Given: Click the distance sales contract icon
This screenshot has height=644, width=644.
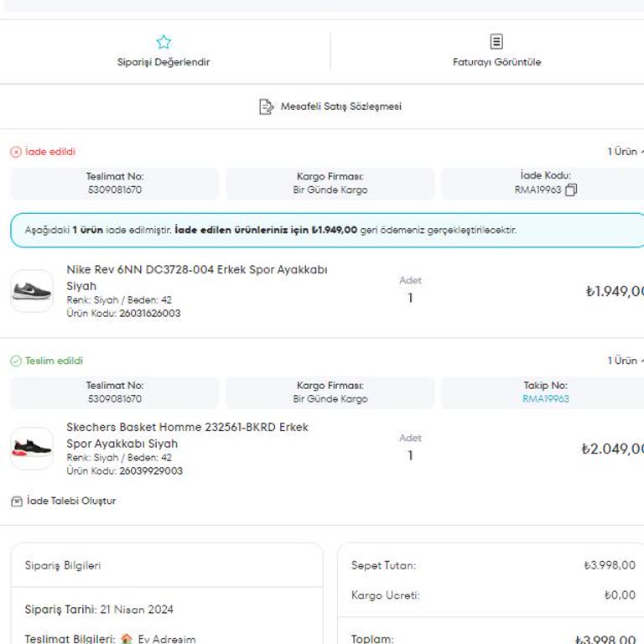Looking at the screenshot, I should coord(267,106).
